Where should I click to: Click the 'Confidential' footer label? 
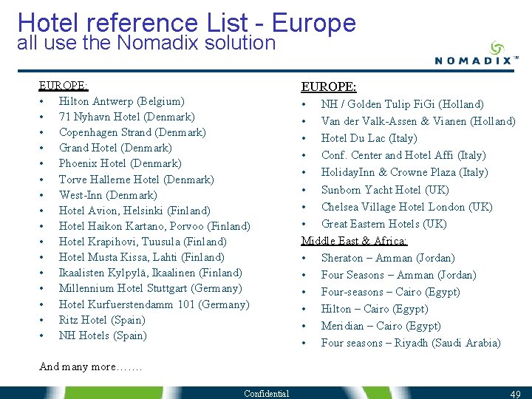(x=266, y=394)
